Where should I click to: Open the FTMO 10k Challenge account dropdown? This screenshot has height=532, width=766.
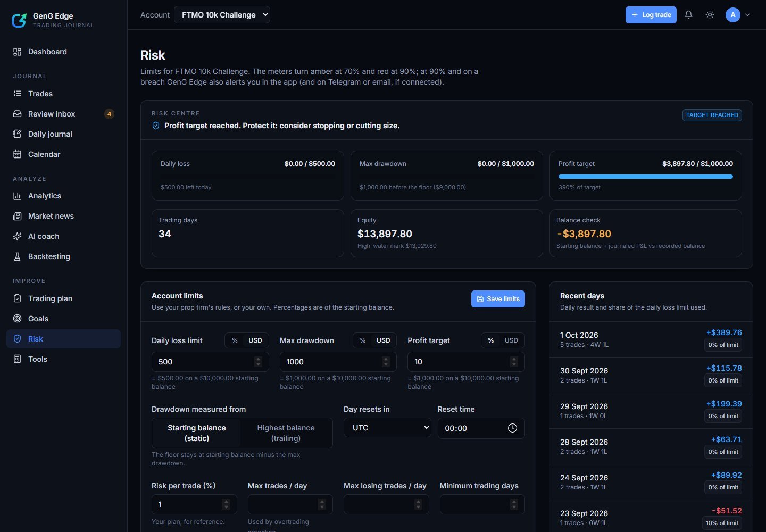(x=222, y=15)
